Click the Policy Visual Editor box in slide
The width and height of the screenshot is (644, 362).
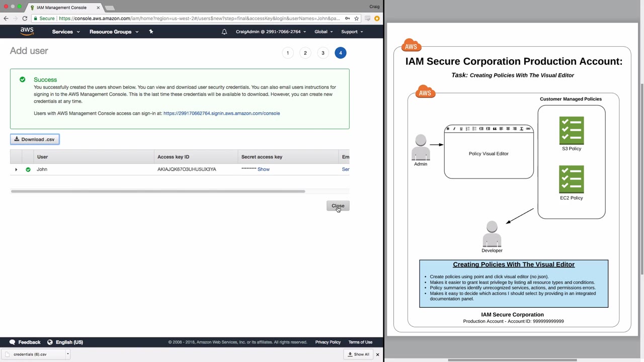[489, 151]
